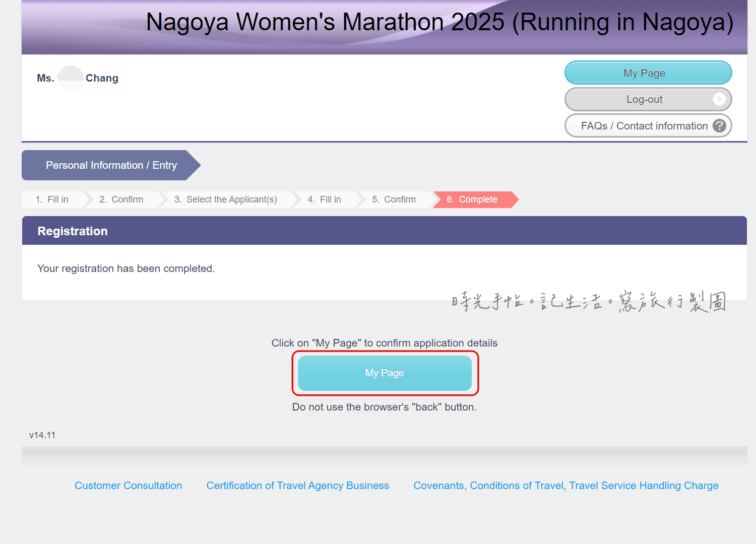Image resolution: width=756 pixels, height=544 pixels.
Task: Click the Nagoya Women's Marathon 2025 title
Action: (439, 22)
